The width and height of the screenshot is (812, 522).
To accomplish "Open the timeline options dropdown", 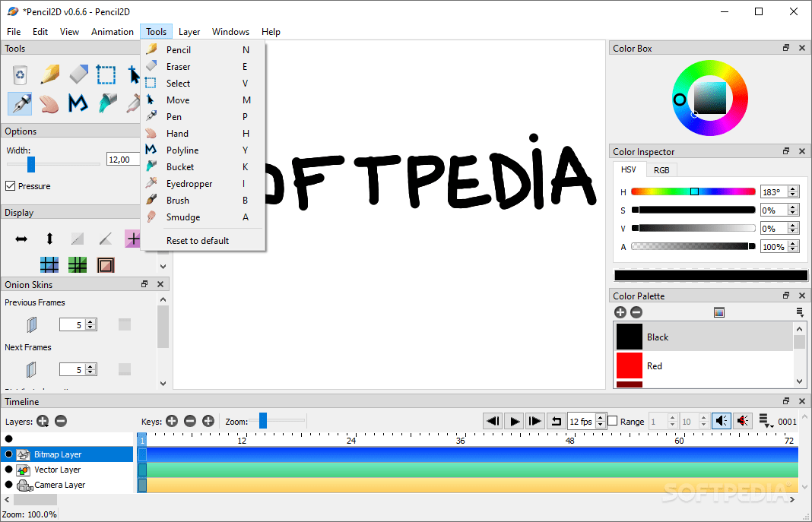I will tap(766, 421).
